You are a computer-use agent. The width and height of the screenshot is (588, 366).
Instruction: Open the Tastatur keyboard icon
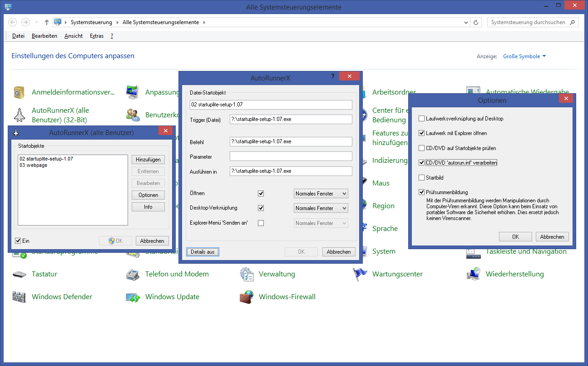[19, 274]
